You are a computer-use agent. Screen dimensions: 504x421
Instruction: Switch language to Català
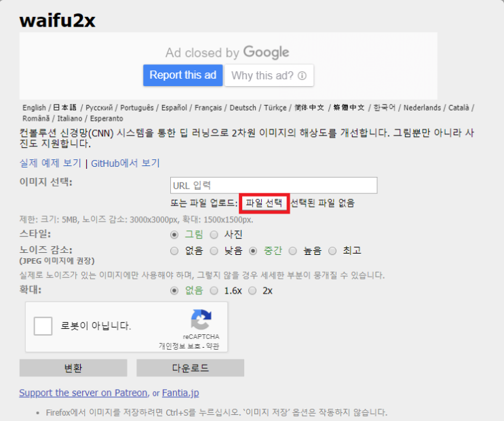point(459,108)
